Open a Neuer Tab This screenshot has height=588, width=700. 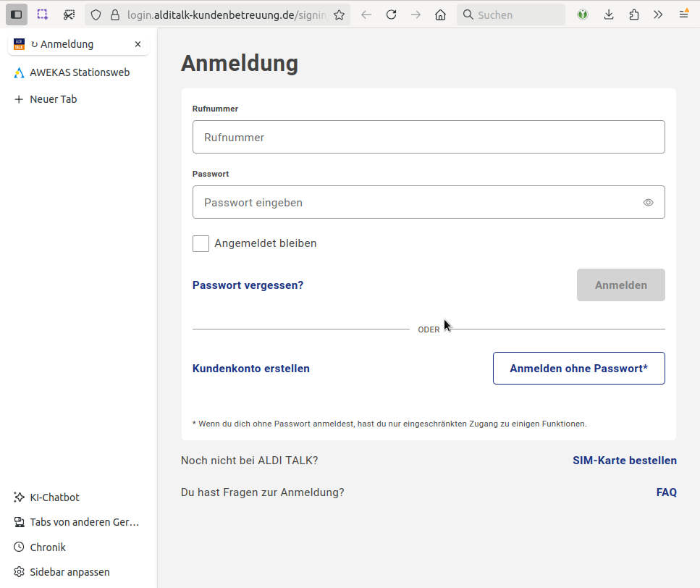click(53, 99)
